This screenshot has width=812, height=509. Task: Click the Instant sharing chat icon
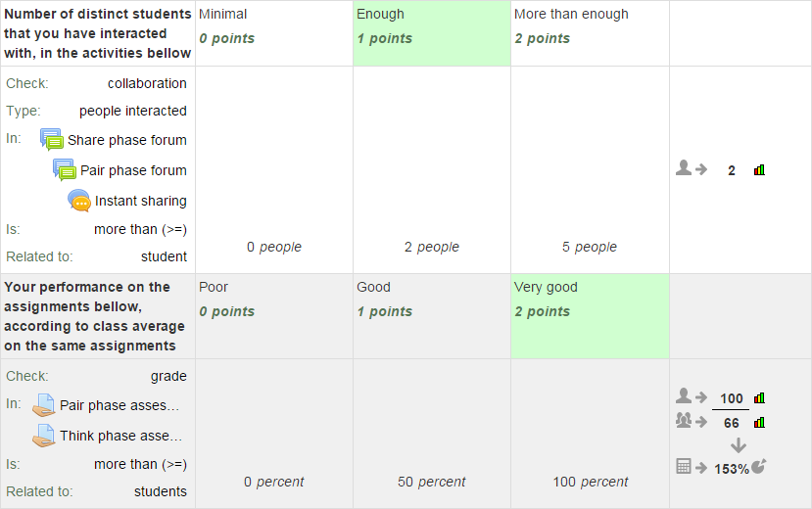pos(79,201)
